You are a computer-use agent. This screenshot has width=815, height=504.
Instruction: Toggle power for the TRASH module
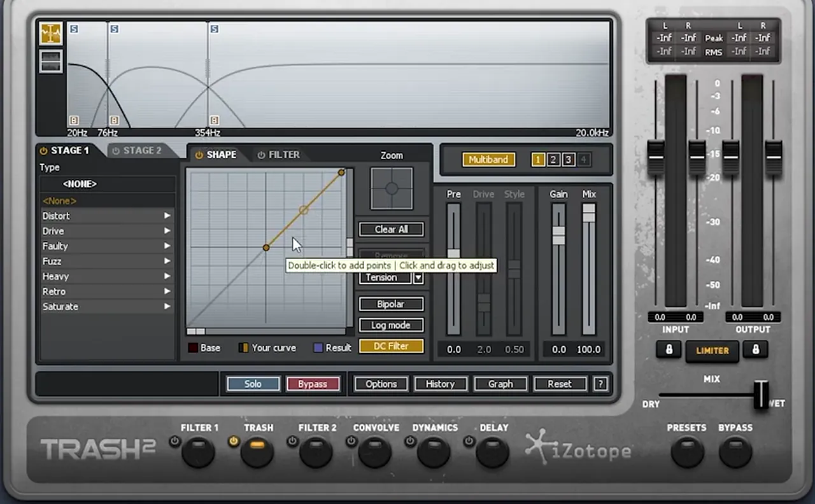(233, 441)
